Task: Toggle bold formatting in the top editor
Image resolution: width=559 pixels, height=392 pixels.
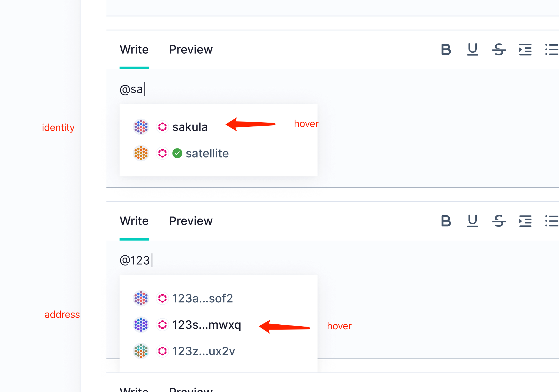Action: 446,50
